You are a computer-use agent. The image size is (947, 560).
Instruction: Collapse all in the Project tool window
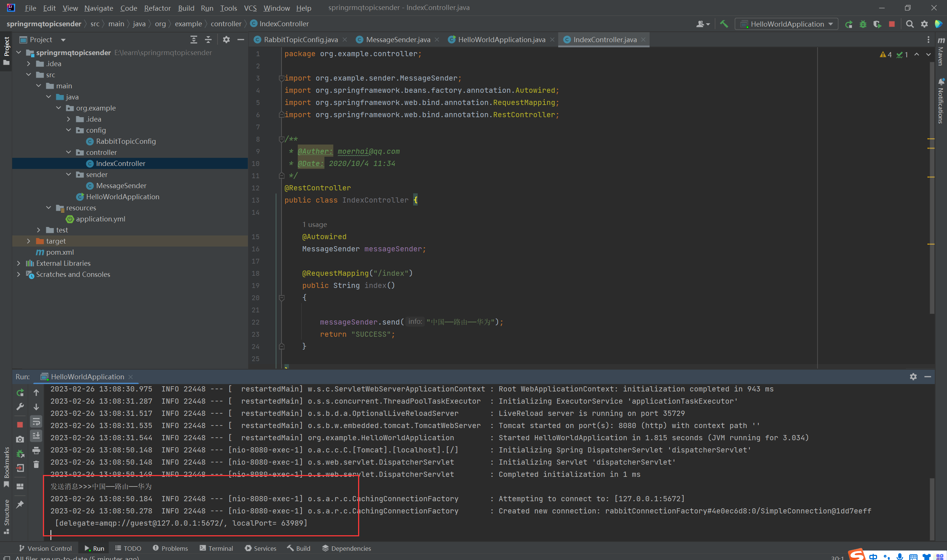pyautogui.click(x=208, y=40)
